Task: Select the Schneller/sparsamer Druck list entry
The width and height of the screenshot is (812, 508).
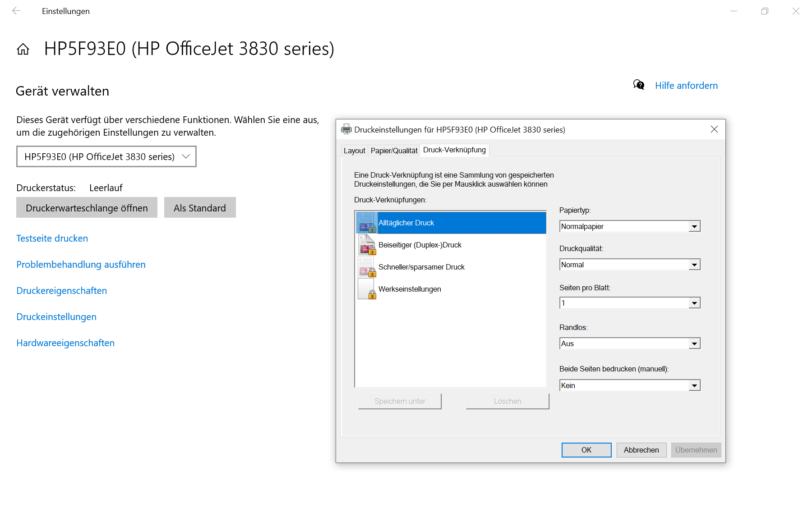Action: click(451, 267)
